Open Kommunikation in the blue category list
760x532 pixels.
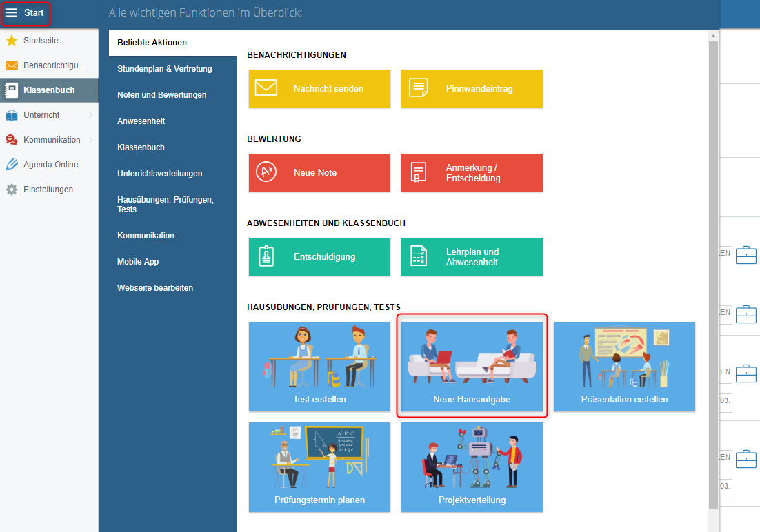point(146,236)
